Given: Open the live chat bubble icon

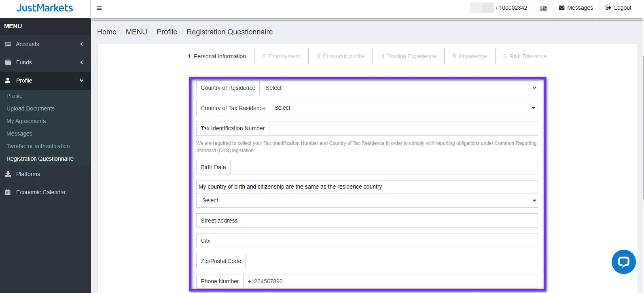Looking at the screenshot, I should [623, 262].
